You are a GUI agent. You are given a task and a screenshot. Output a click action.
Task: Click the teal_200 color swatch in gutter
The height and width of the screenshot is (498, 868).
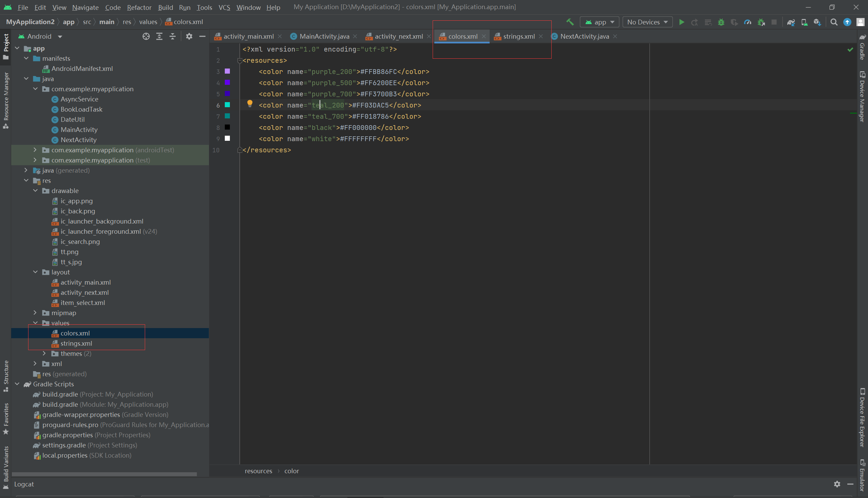click(228, 105)
